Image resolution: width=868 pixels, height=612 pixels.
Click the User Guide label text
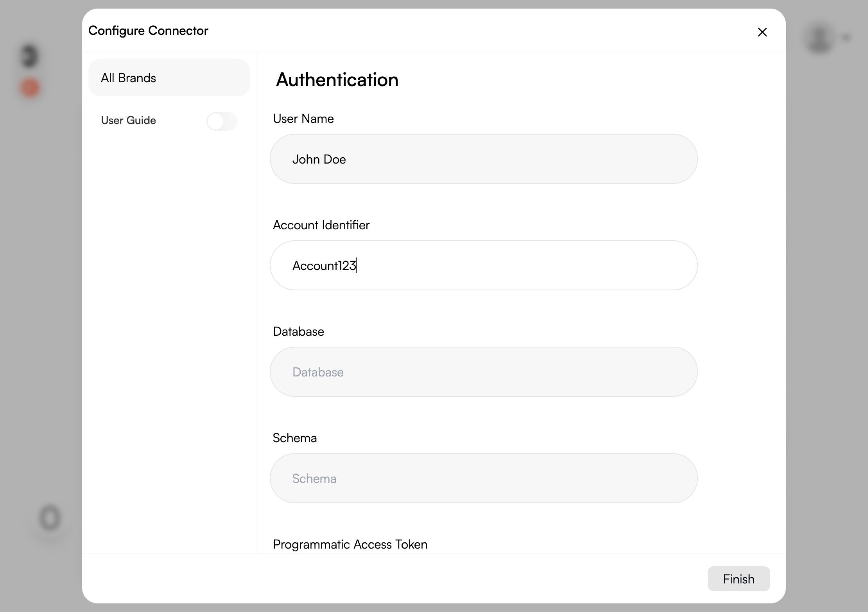coord(128,120)
